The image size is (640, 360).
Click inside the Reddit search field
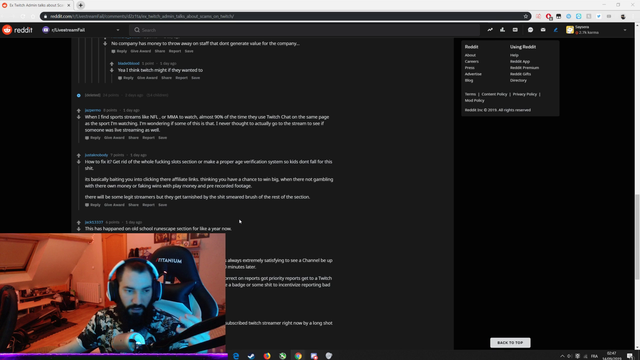point(304,30)
